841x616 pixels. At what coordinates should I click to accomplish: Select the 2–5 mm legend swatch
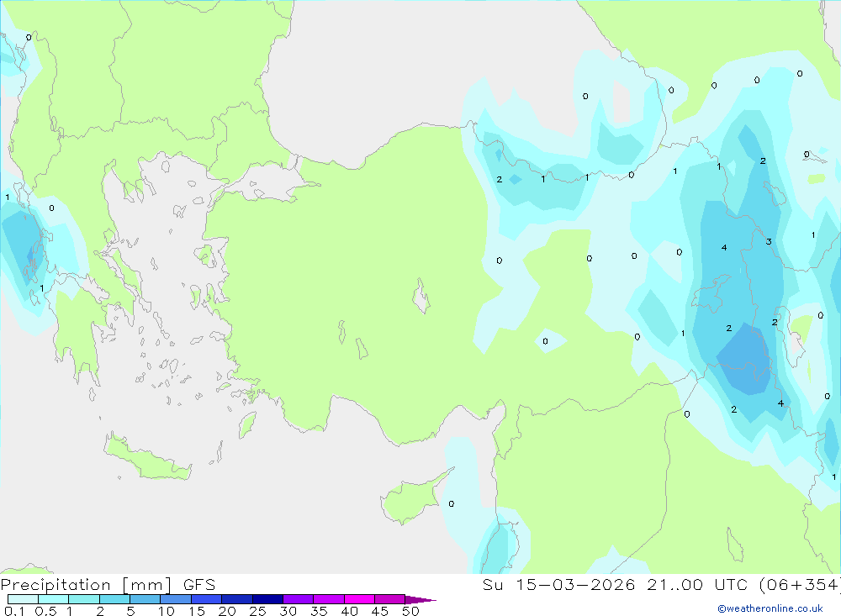[114, 599]
